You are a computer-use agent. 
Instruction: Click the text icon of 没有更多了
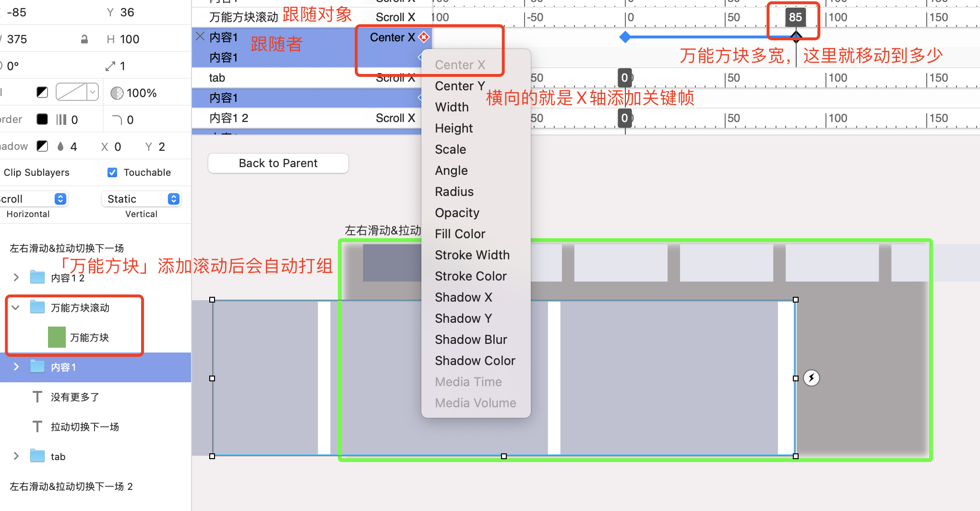[37, 397]
